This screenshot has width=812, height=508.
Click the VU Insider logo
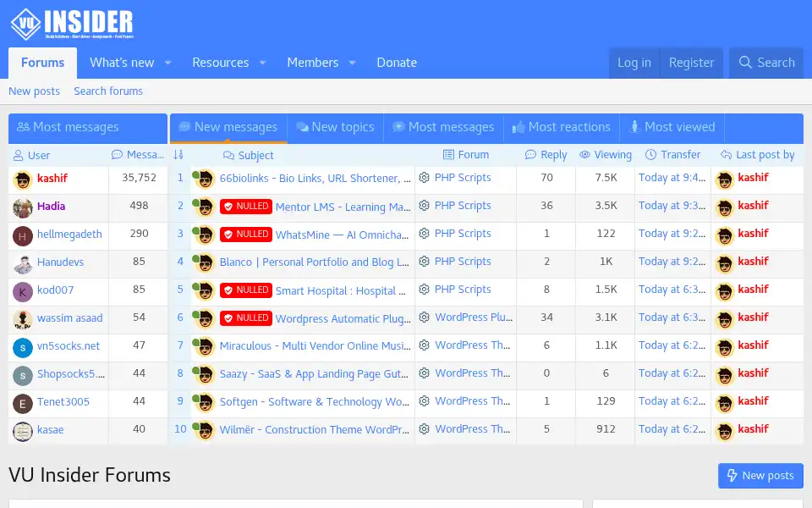click(x=73, y=24)
